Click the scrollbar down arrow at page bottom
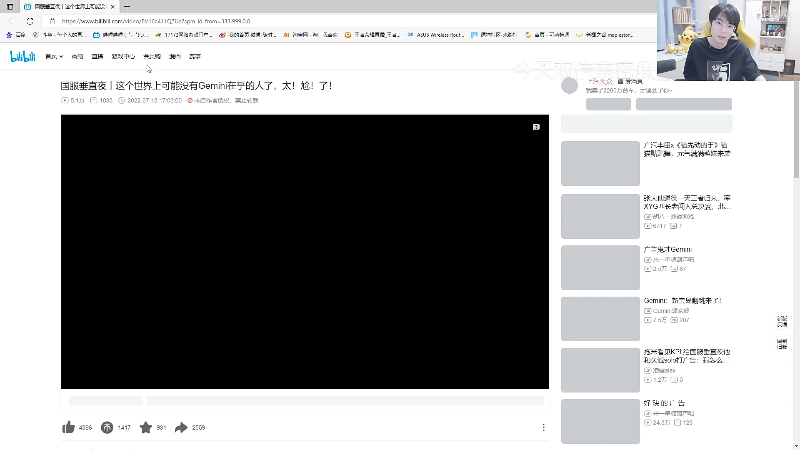This screenshot has height=450, width=800. 796,446
